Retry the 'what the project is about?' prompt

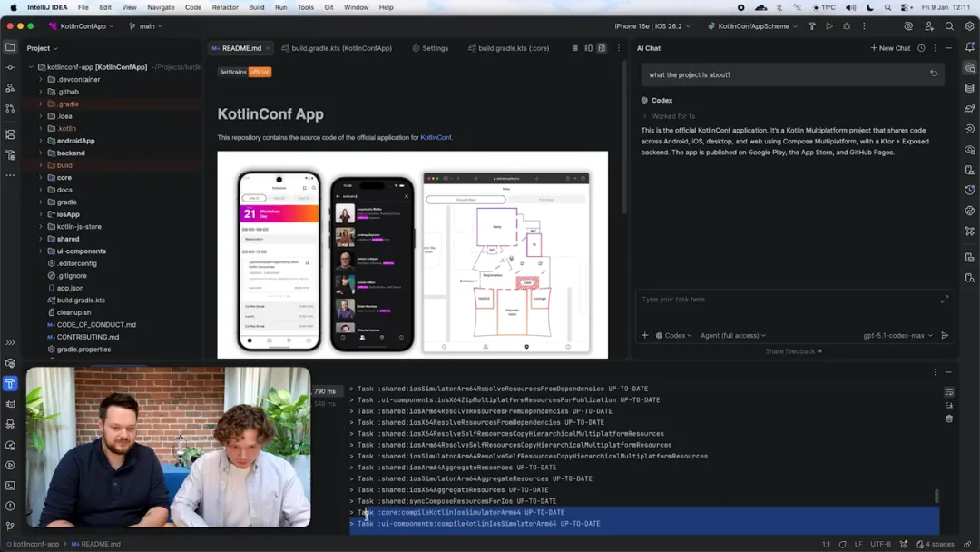(933, 74)
